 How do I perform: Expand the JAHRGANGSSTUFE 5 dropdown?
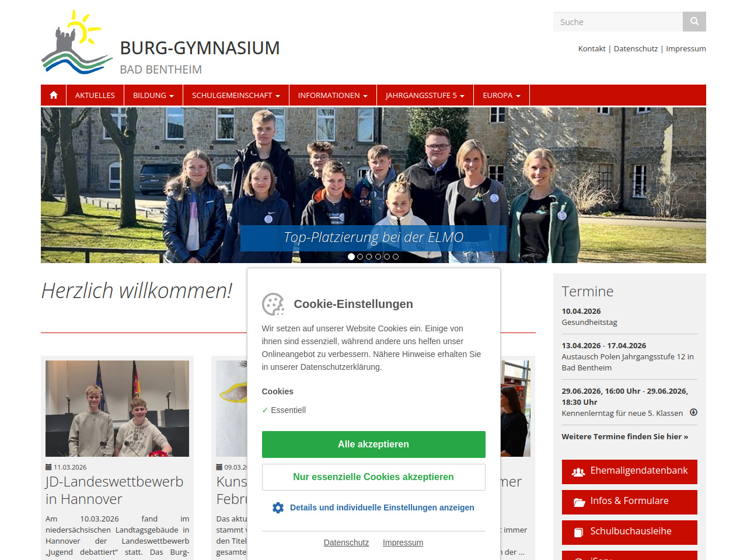[424, 95]
